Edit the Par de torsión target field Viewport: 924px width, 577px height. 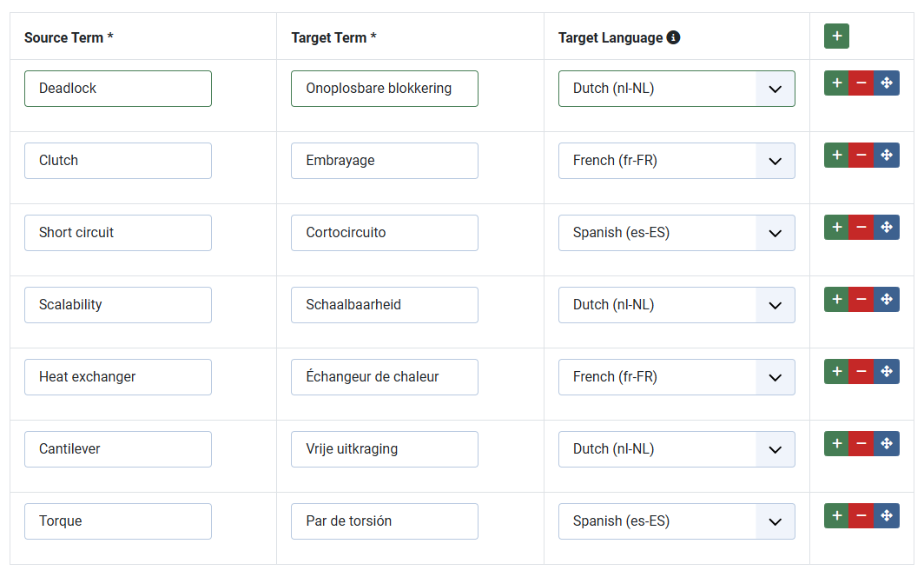(385, 521)
